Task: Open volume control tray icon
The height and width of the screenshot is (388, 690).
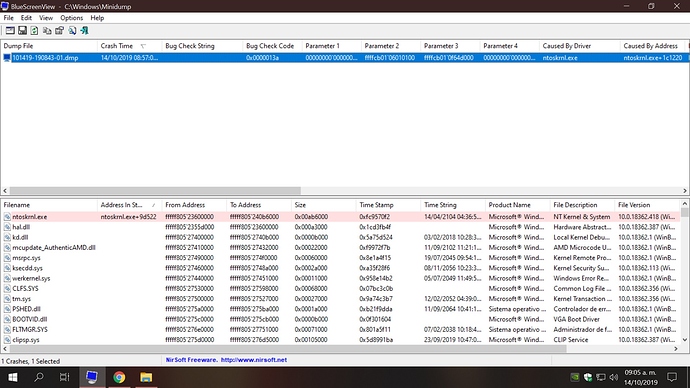Action: point(613,377)
